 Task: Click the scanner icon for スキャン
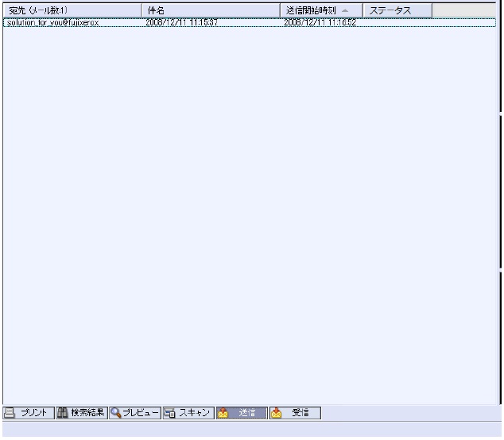(x=169, y=413)
